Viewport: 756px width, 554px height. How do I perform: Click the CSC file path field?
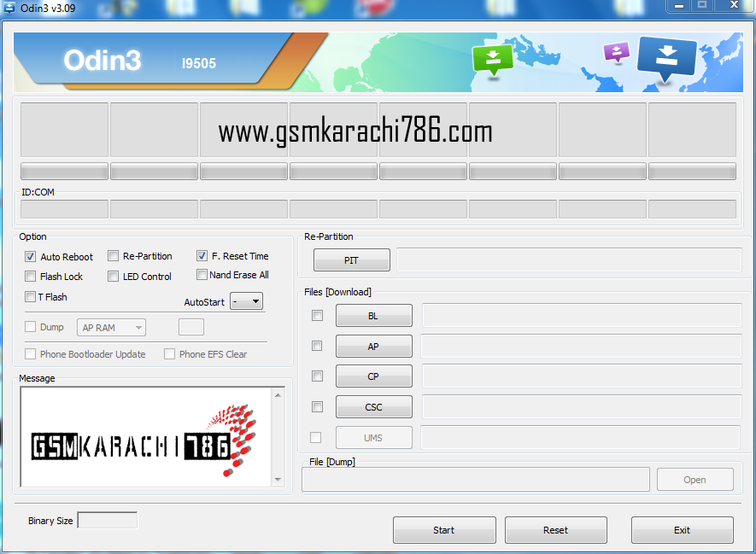(582, 406)
